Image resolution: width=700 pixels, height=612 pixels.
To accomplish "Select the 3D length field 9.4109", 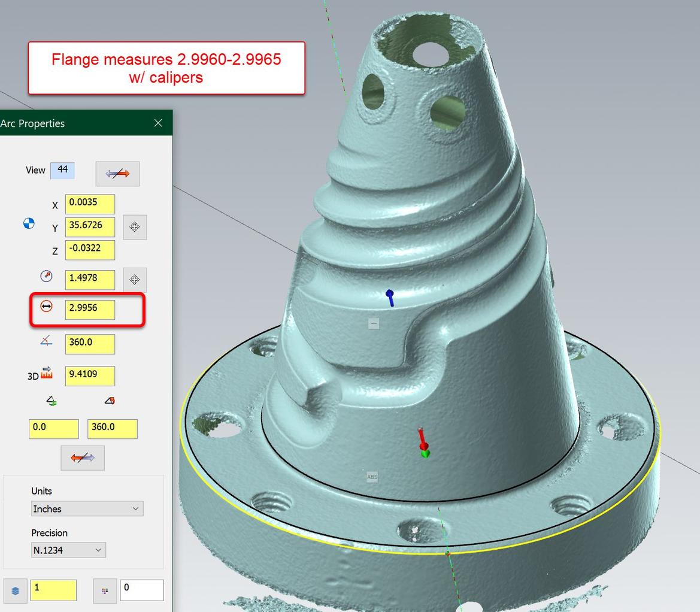I will click(90, 376).
